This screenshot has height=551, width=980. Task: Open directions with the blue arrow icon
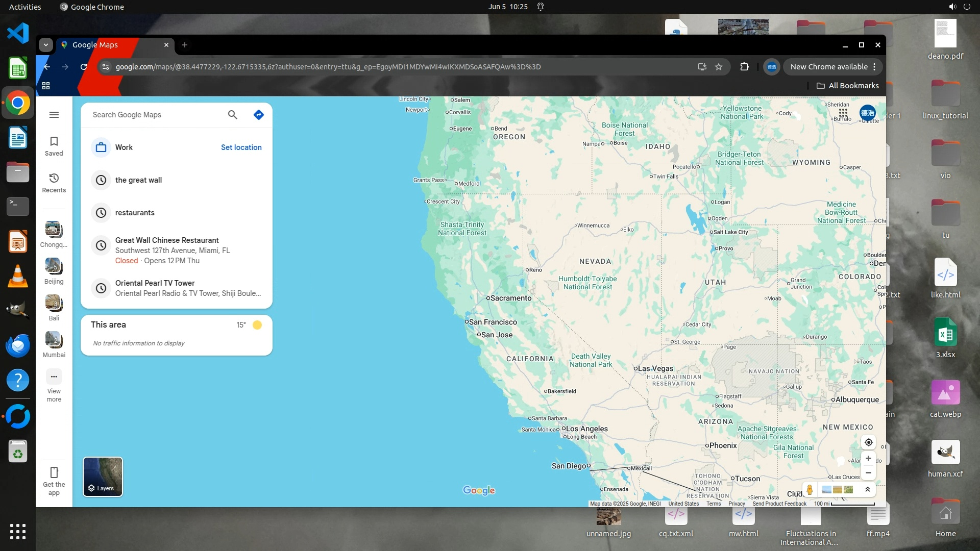coord(259,115)
